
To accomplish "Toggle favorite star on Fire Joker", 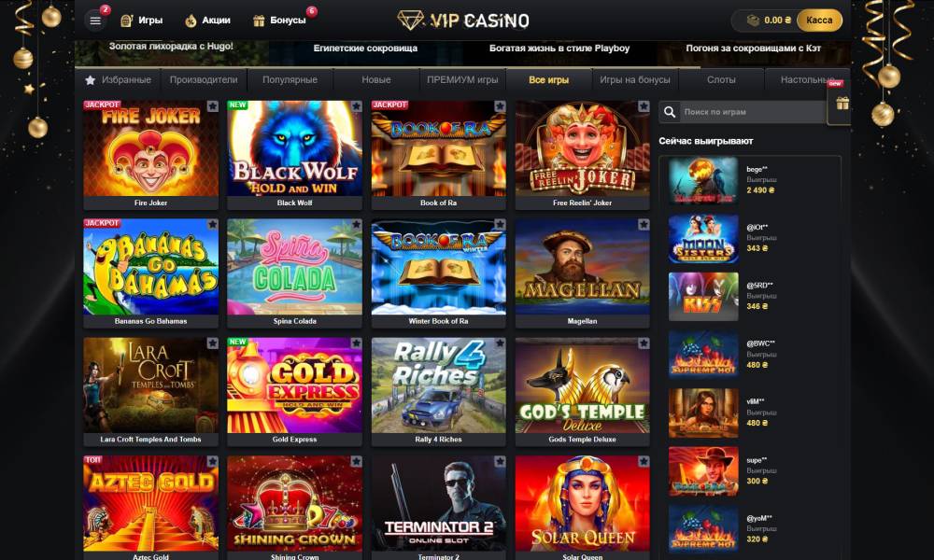I will (x=213, y=105).
